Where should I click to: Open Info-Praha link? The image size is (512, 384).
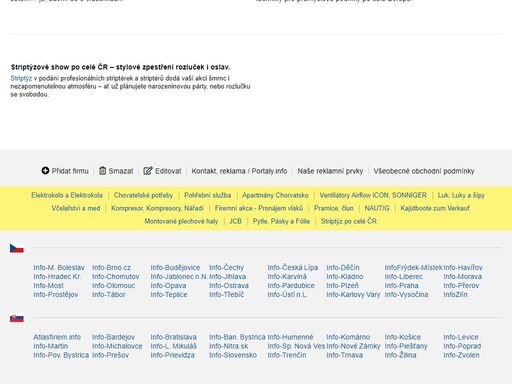tap(401, 286)
